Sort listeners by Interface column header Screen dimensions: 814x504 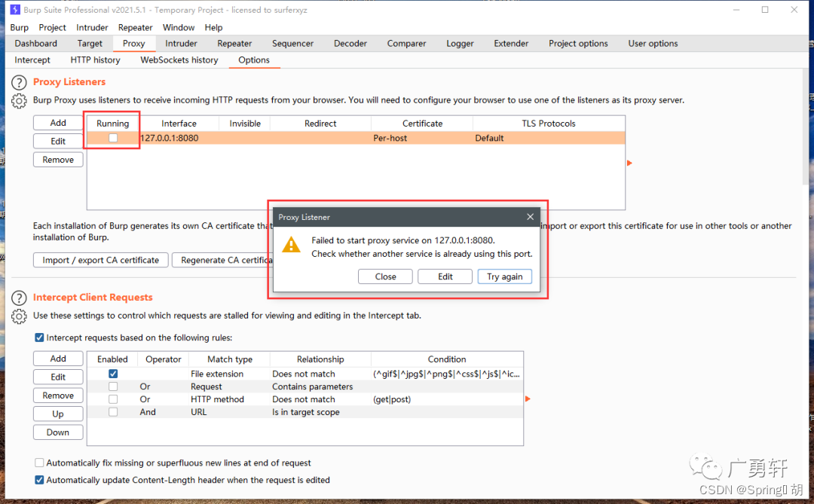click(x=179, y=124)
